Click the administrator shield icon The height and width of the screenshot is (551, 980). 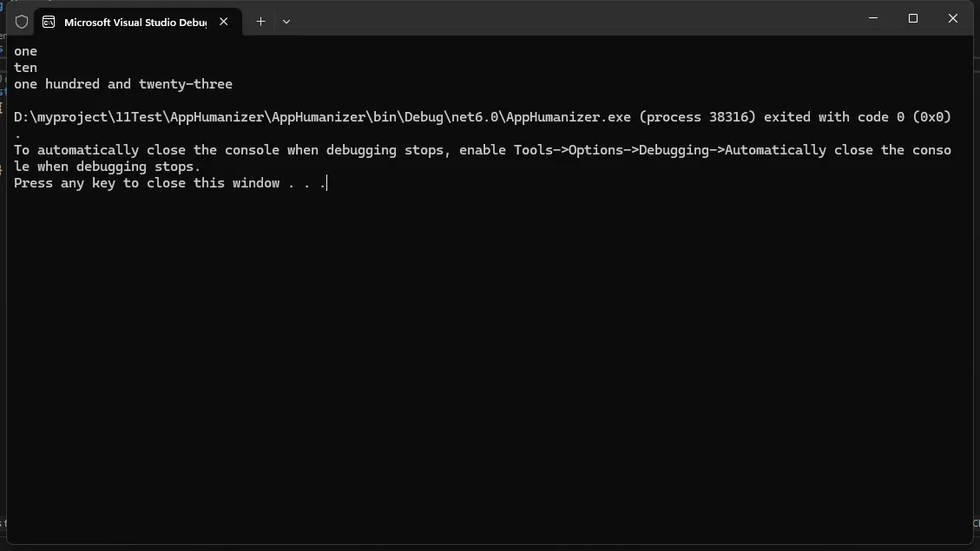point(22,22)
